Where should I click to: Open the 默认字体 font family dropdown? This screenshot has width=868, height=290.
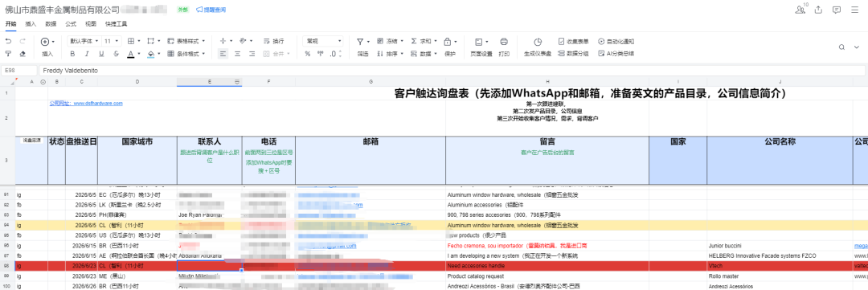(84, 42)
